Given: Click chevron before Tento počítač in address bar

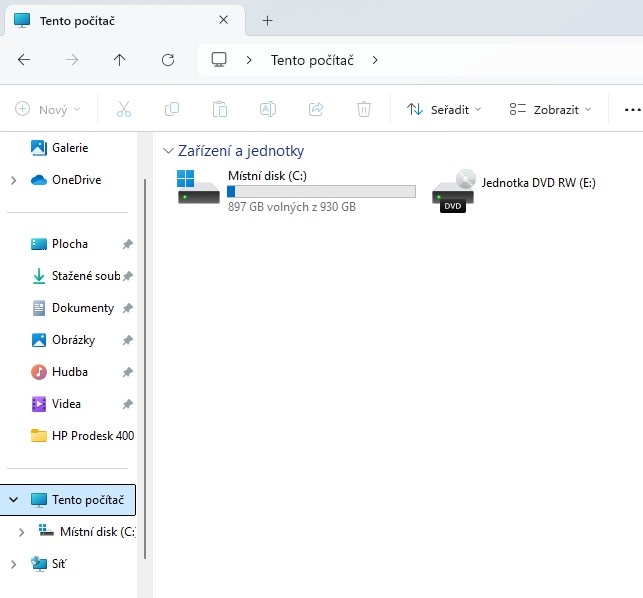Looking at the screenshot, I should [x=249, y=60].
